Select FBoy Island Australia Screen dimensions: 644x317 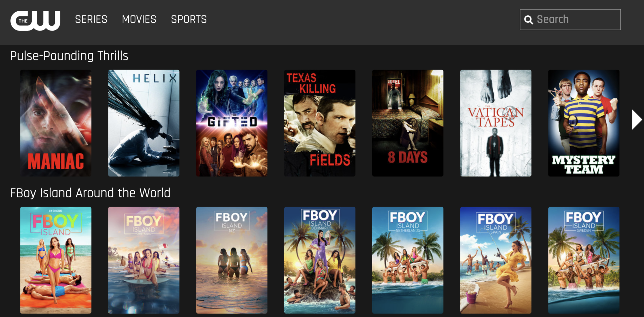click(x=144, y=260)
